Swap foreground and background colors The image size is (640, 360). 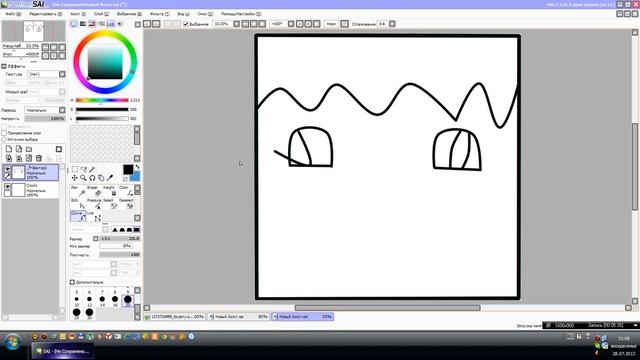[137, 167]
